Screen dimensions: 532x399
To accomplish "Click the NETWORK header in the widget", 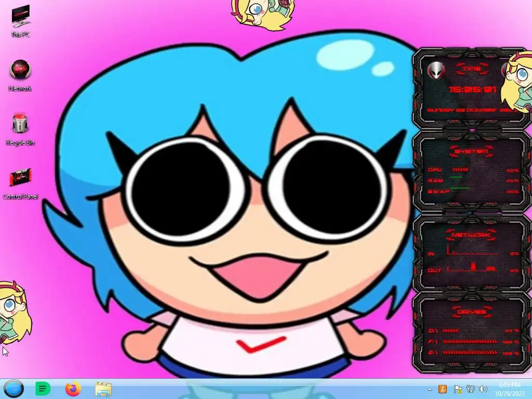I will click(471, 235).
